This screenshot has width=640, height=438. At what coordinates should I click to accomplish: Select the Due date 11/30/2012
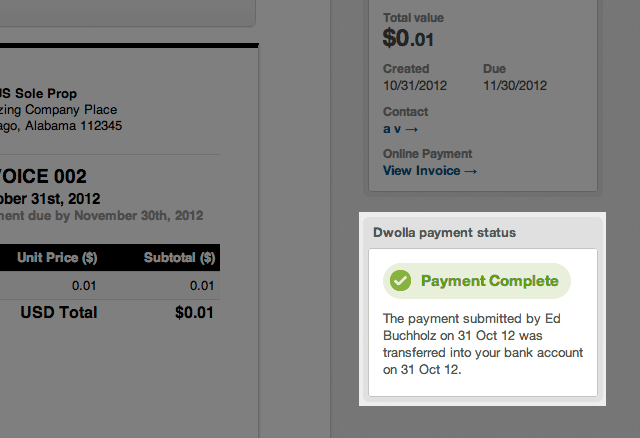517,86
